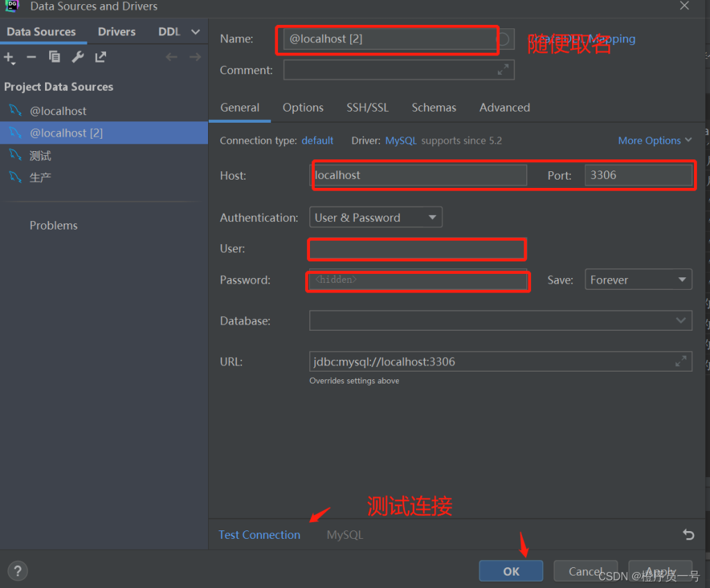
Task: Switch to the Drivers tab
Action: [116, 32]
